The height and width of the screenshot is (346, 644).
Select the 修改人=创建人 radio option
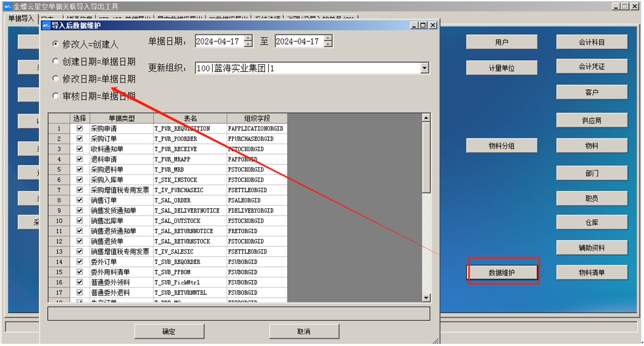[56, 43]
